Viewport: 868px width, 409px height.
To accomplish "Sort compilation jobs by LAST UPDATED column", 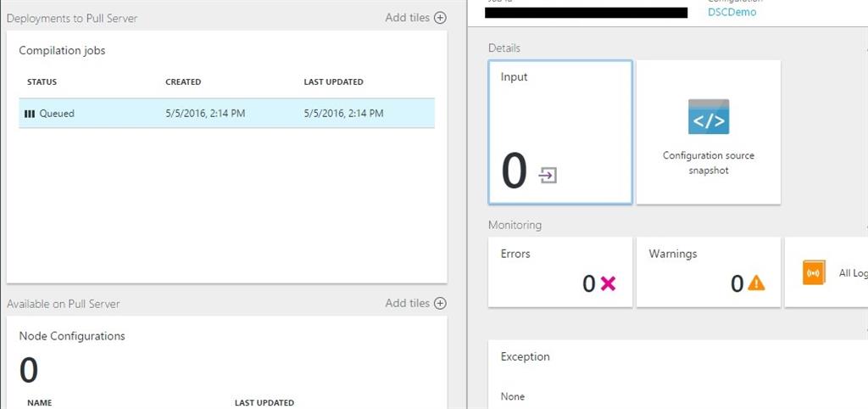I will tap(333, 82).
